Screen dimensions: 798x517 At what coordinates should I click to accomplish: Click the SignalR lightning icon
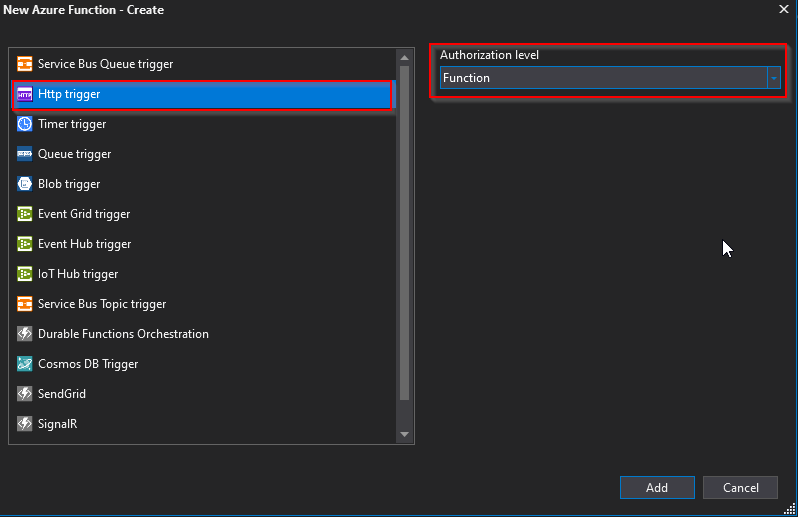[x=24, y=424]
